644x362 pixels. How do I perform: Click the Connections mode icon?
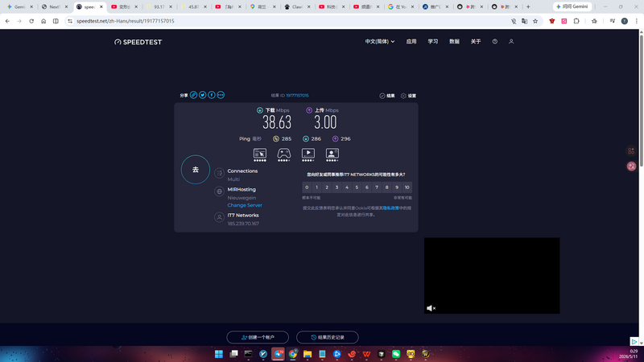coord(219,173)
